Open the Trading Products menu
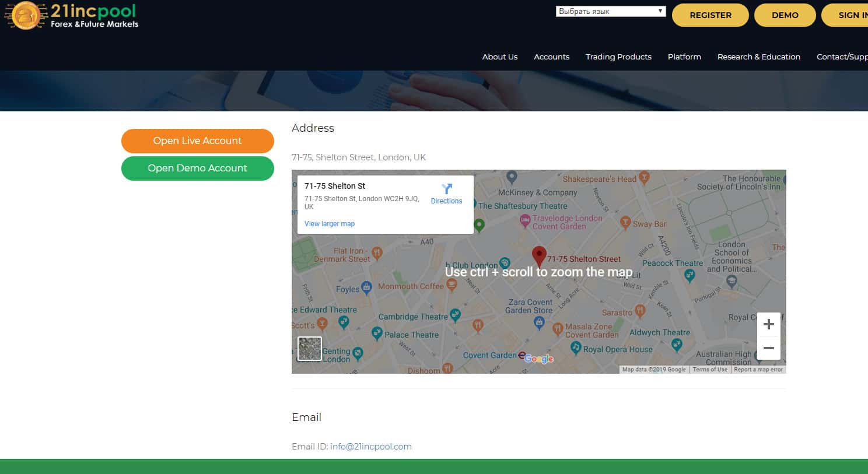This screenshot has height=474, width=868. 618,57
